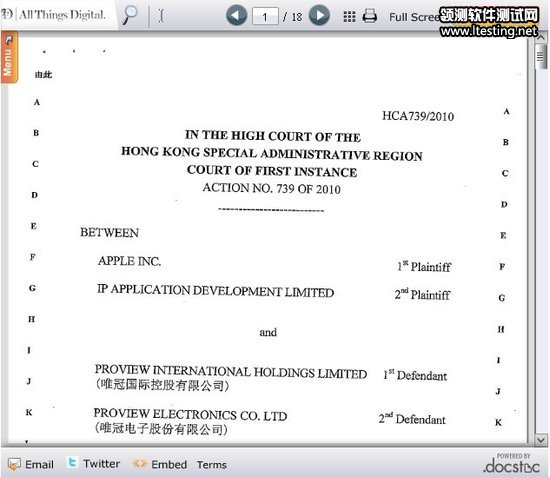Screen dimensions: 550x477
Task: Click scrollbar up arrow
Action: tap(541, 37)
